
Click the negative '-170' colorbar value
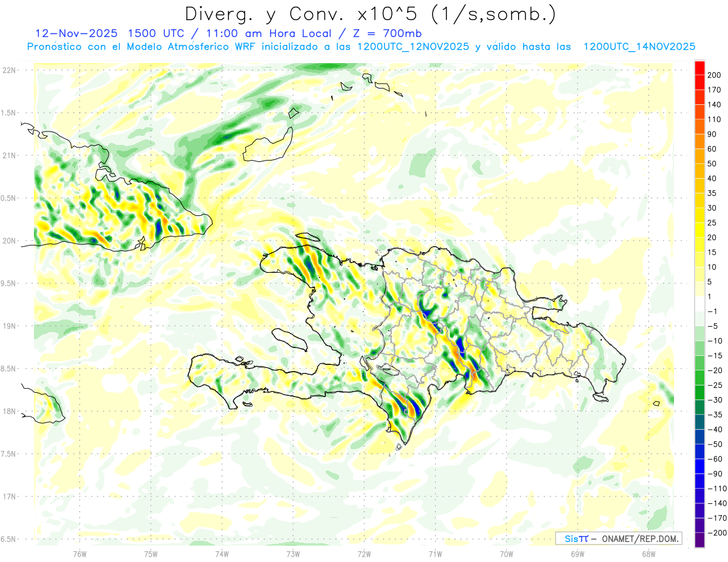pos(717,518)
